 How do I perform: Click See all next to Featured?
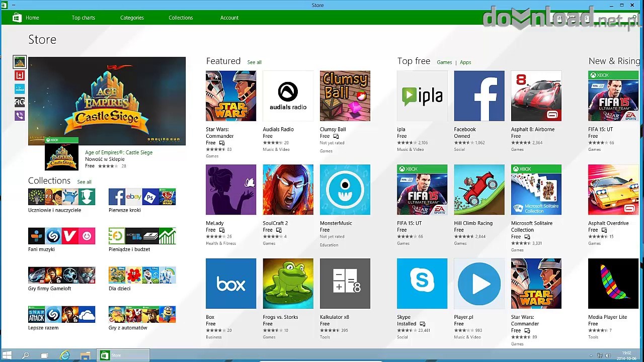[x=254, y=62]
